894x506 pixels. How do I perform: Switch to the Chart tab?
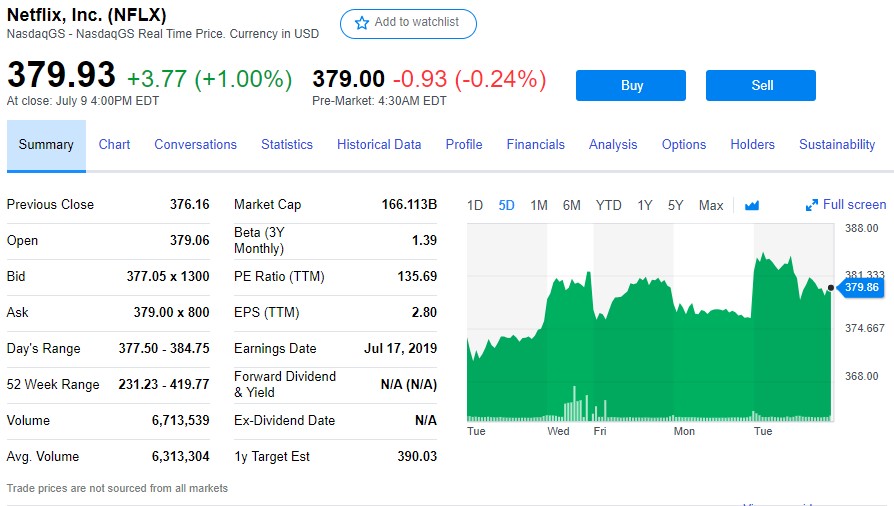pos(114,145)
